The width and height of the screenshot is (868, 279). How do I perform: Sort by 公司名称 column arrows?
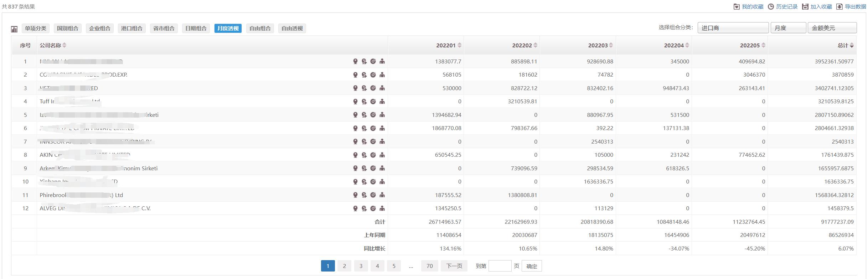coord(64,45)
